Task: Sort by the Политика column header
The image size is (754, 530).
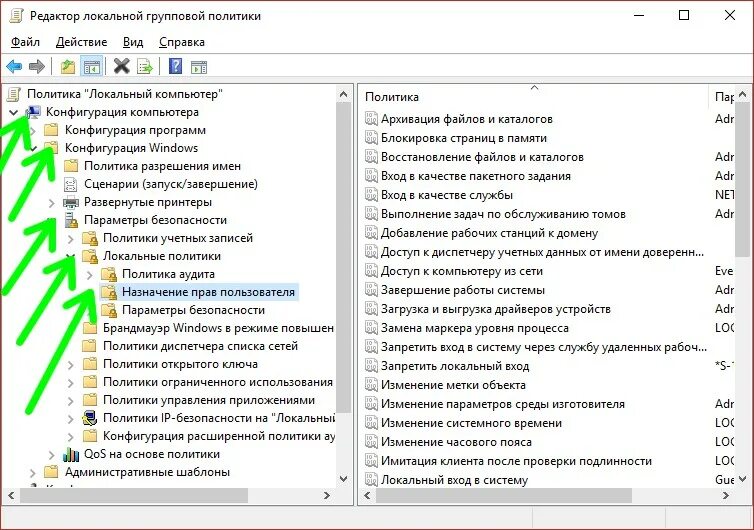Action: click(x=530, y=97)
